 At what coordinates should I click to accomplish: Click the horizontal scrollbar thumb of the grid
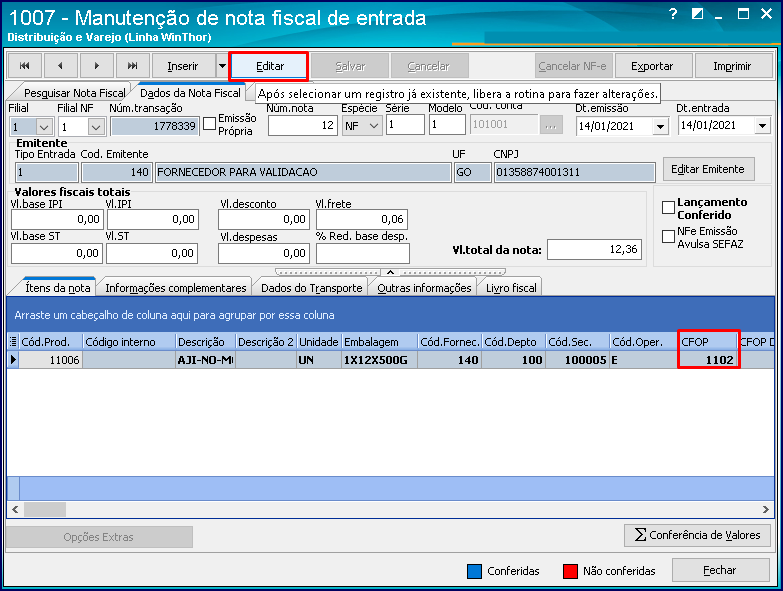(x=45, y=509)
